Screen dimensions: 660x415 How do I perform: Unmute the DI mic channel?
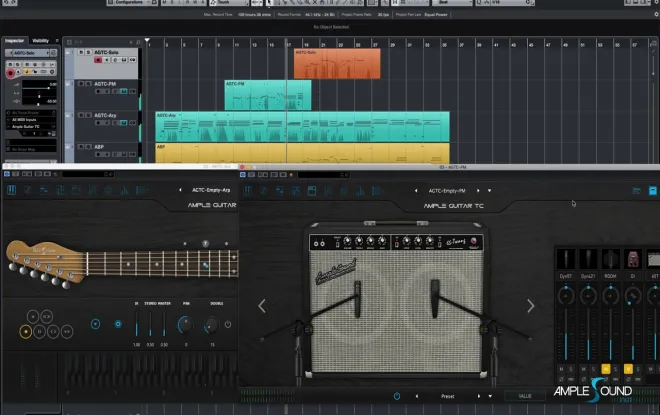click(x=628, y=369)
